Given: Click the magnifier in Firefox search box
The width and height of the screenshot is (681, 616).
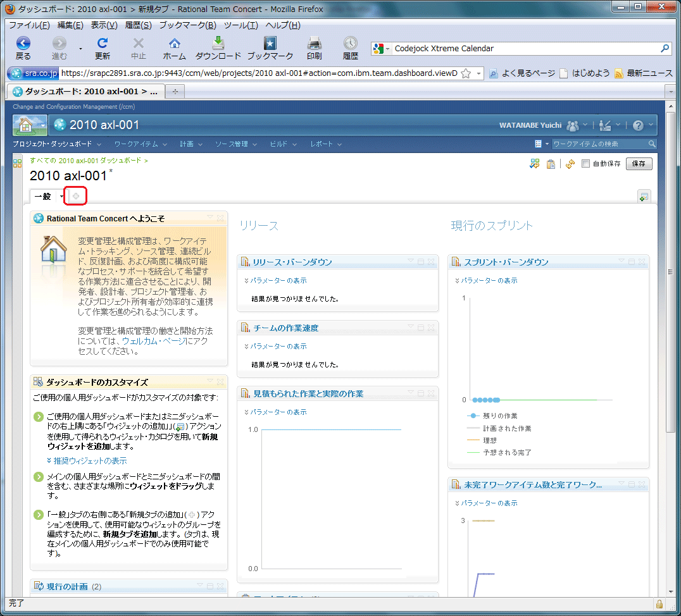Looking at the screenshot, I should pyautogui.click(x=665, y=48).
